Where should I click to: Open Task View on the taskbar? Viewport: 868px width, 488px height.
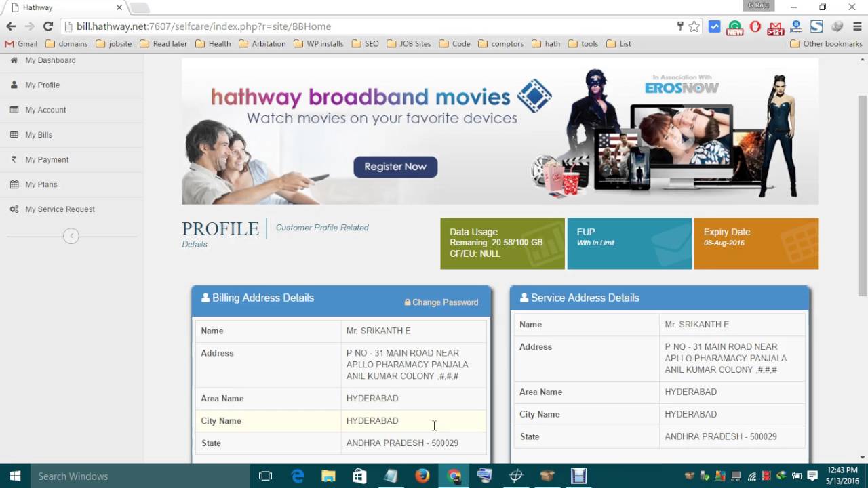[x=266, y=476]
